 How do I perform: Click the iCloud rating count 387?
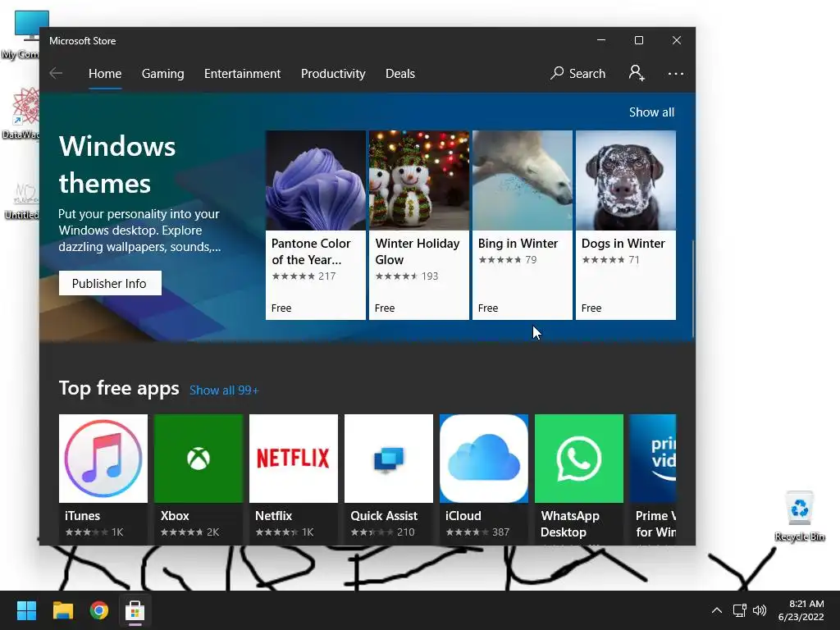[x=501, y=532]
